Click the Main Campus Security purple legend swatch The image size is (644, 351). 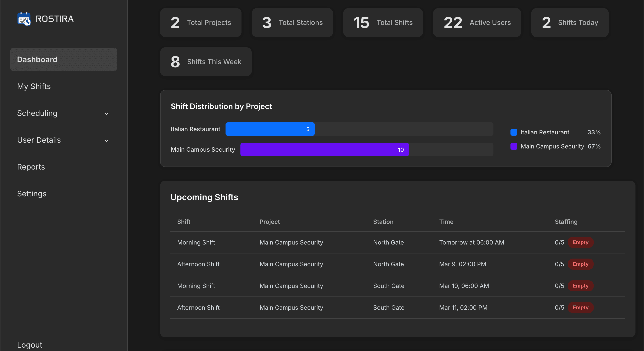514,147
